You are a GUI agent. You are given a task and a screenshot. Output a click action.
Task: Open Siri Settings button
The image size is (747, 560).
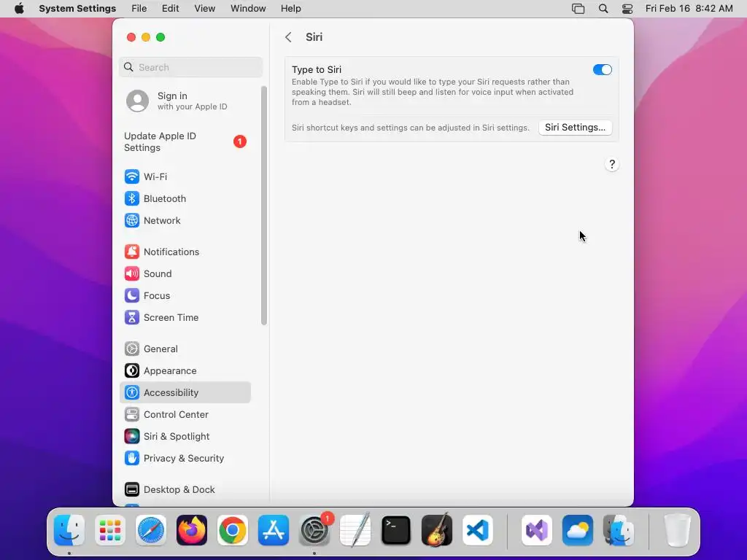(x=575, y=127)
